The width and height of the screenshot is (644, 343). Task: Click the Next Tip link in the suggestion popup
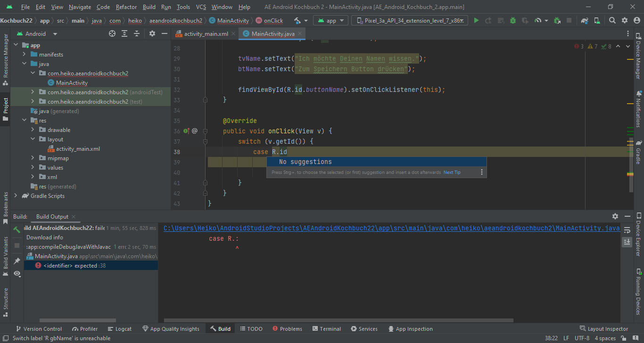(x=452, y=172)
